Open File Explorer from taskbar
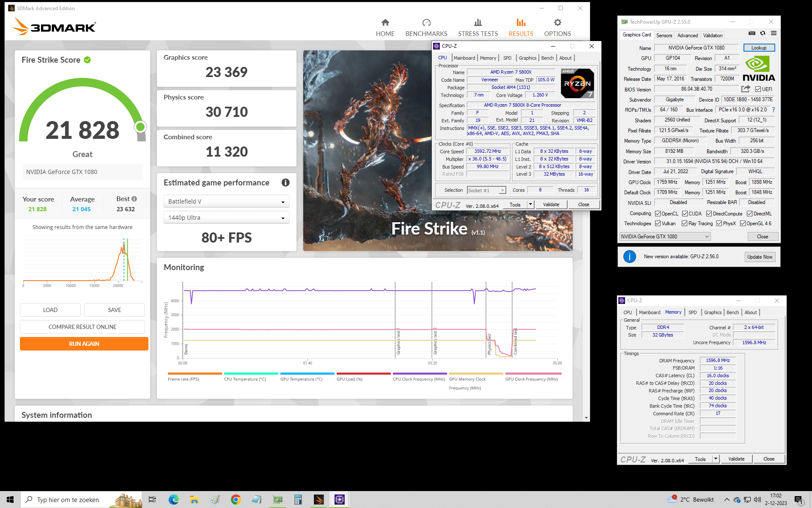Screen dimensions: 812x508 pos(194,500)
